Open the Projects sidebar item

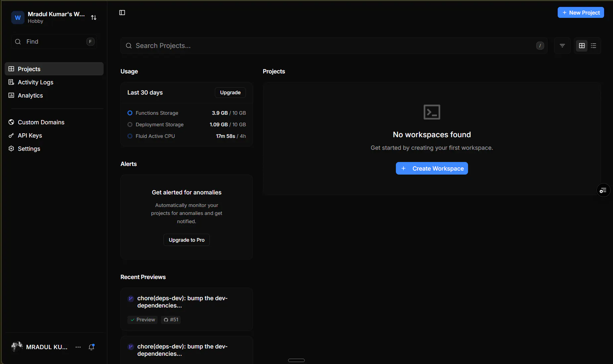click(x=54, y=69)
